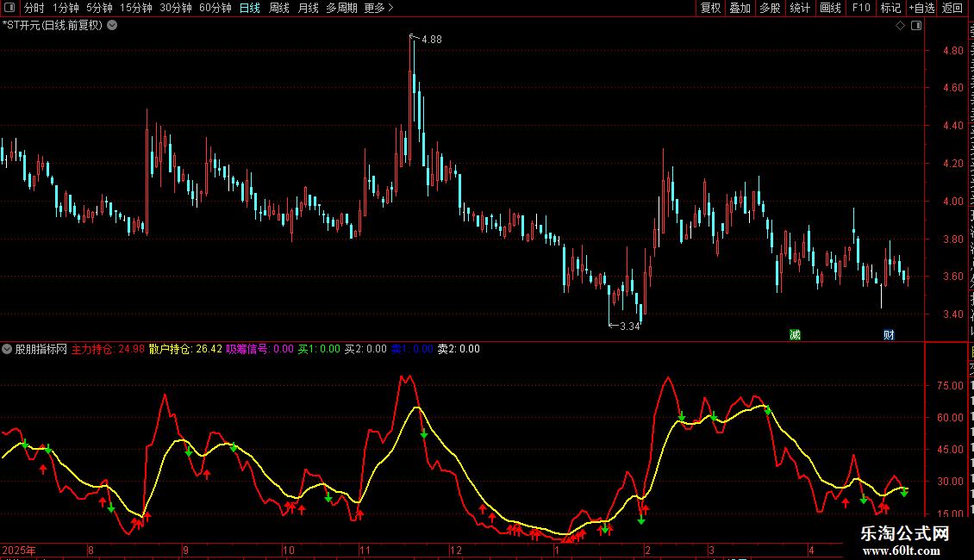Click the 财 financial marker on chart

[889, 334]
